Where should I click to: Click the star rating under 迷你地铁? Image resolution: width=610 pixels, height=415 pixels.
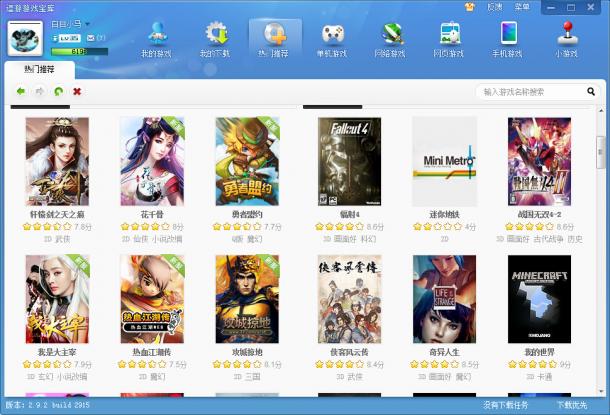pos(438,226)
